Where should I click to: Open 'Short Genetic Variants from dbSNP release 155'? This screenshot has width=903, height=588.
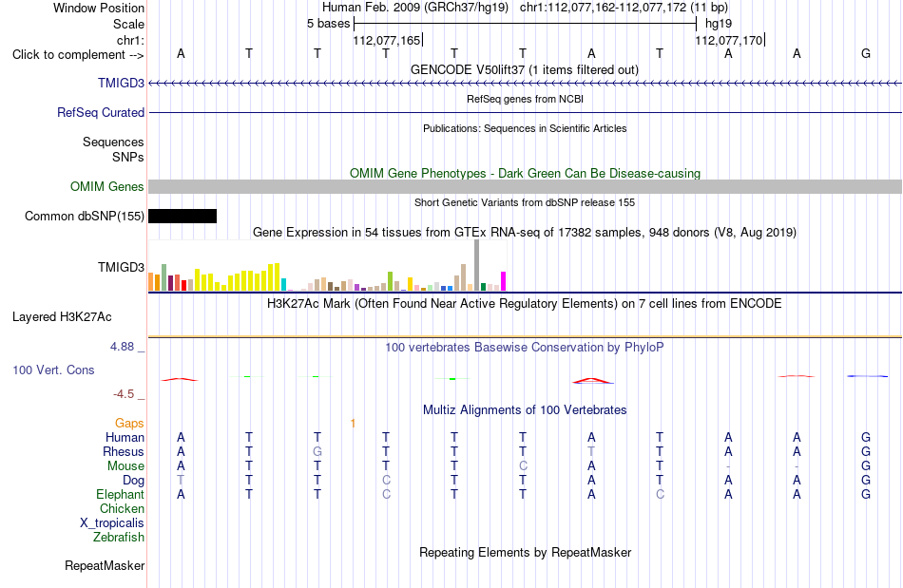(x=525, y=202)
